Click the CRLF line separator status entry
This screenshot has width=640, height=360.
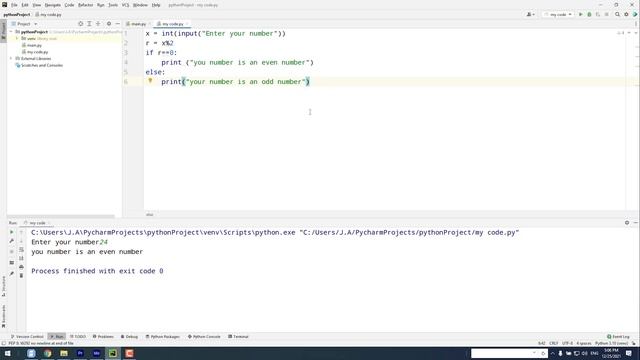553,343
